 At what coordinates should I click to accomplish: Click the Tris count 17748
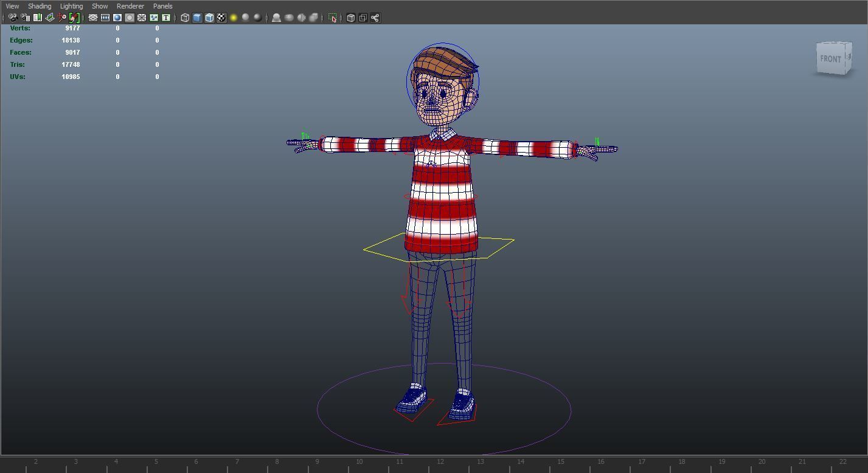pyautogui.click(x=71, y=64)
